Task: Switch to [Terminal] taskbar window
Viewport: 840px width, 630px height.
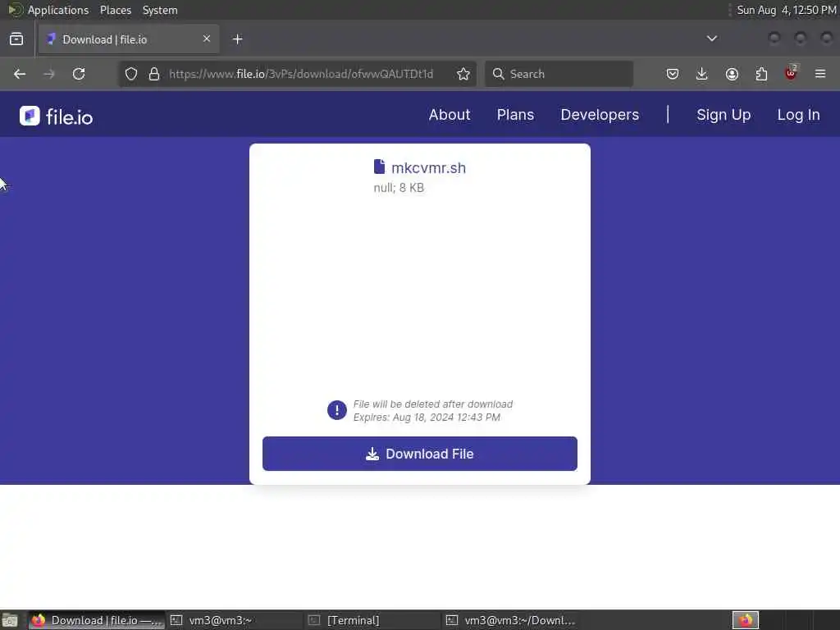Action: (372, 620)
